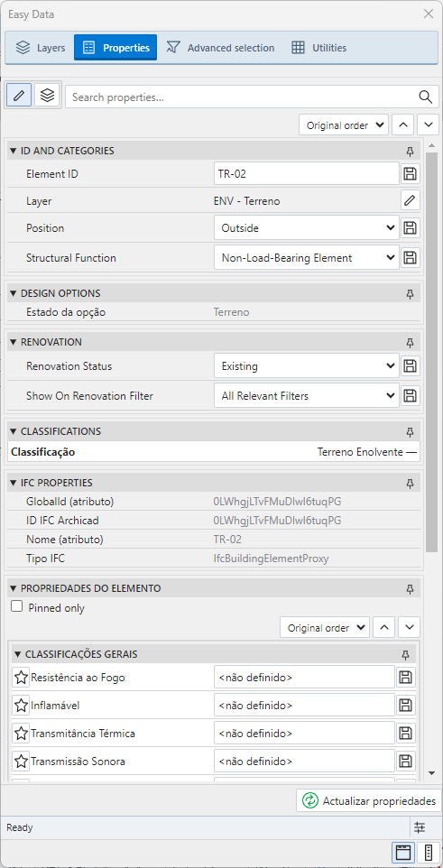The height and width of the screenshot is (868, 443).
Task: Star the Transmissão Sonora property
Action: 21,762
